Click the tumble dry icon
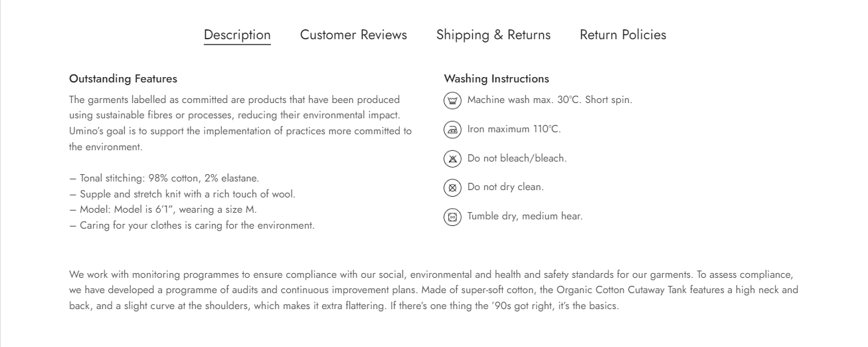 pyautogui.click(x=452, y=217)
